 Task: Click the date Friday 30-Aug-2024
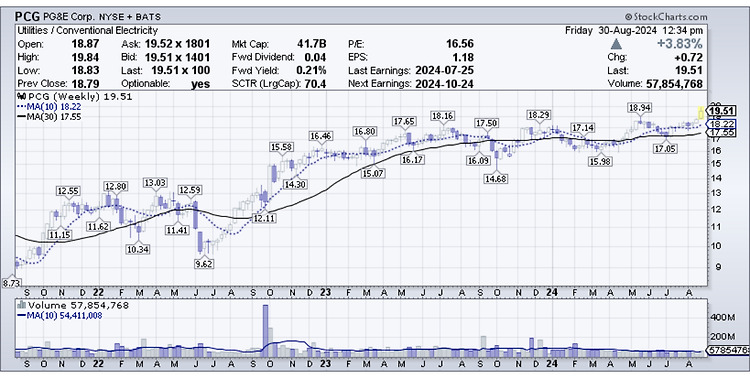[612, 31]
